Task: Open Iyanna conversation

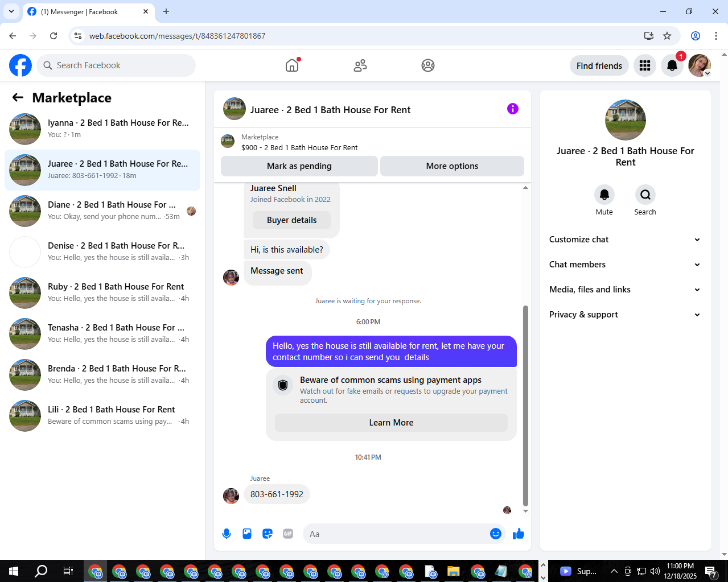Action: 102,129
